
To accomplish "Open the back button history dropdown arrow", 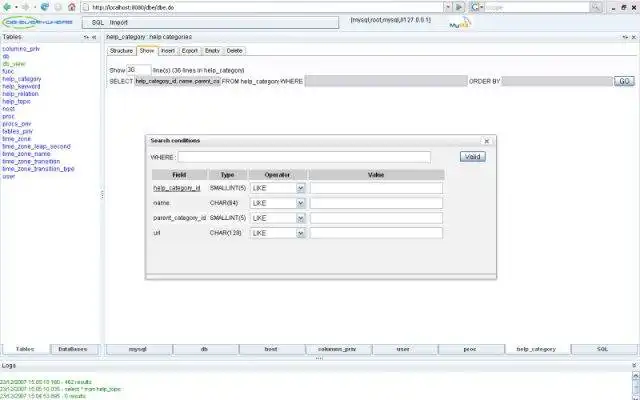I will (x=16, y=7).
